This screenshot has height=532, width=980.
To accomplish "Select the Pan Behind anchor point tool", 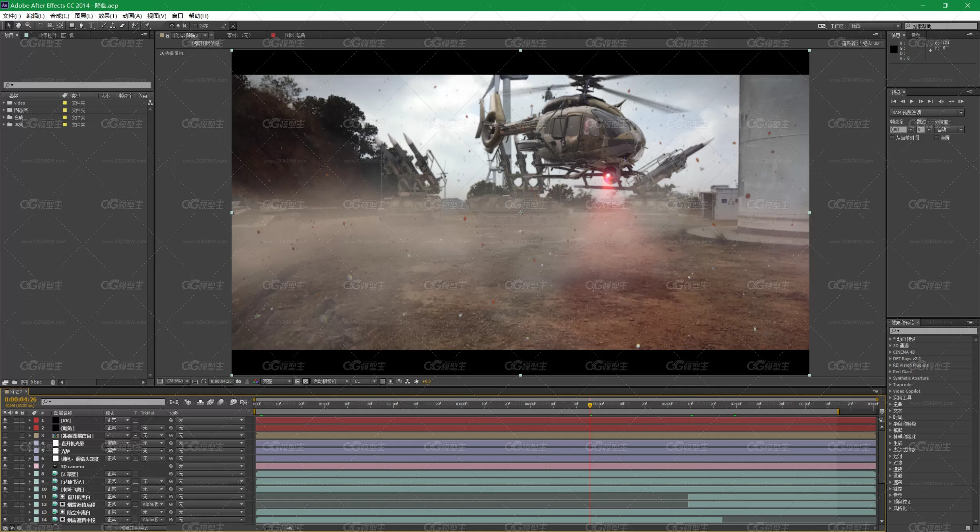I will click(60, 25).
